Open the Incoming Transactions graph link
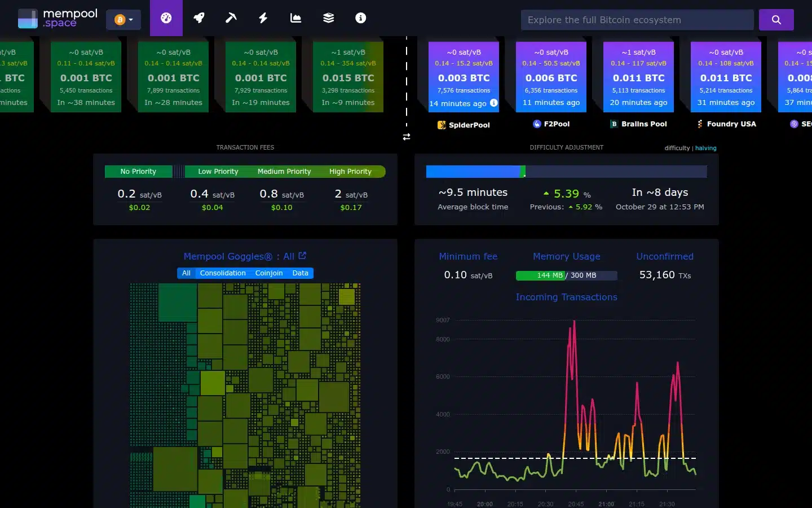The width and height of the screenshot is (812, 508). 566,297
